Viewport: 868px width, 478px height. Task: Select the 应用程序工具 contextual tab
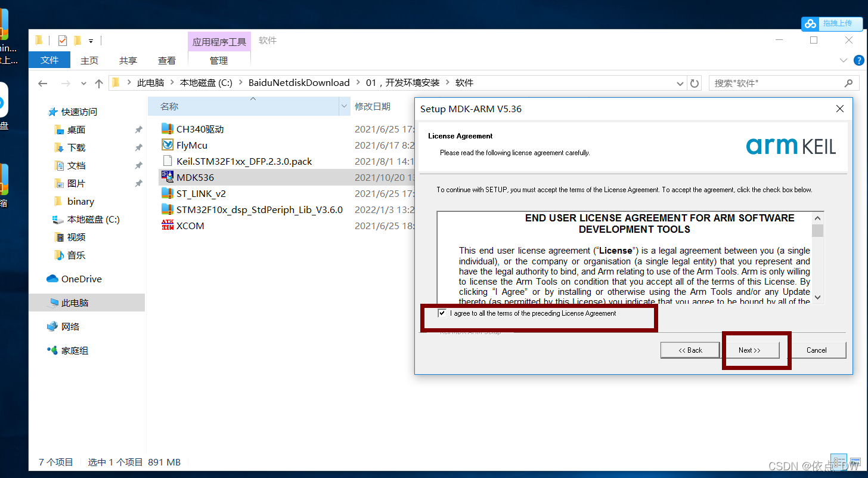219,42
